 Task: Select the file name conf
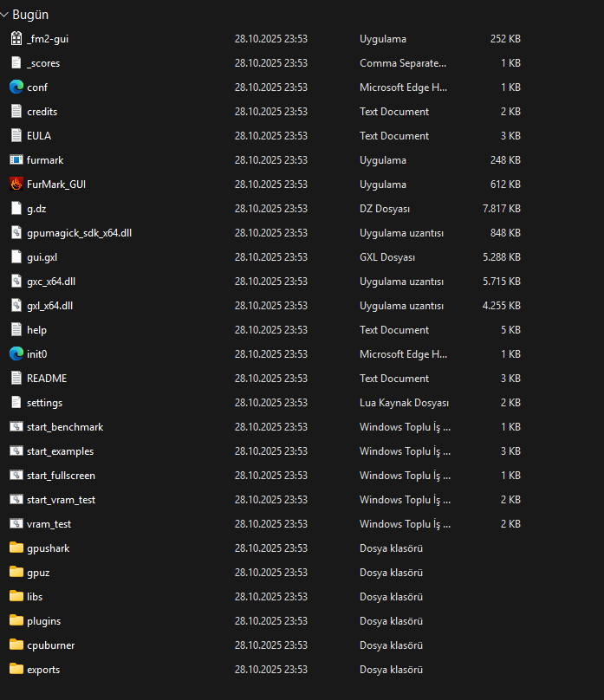click(x=37, y=87)
